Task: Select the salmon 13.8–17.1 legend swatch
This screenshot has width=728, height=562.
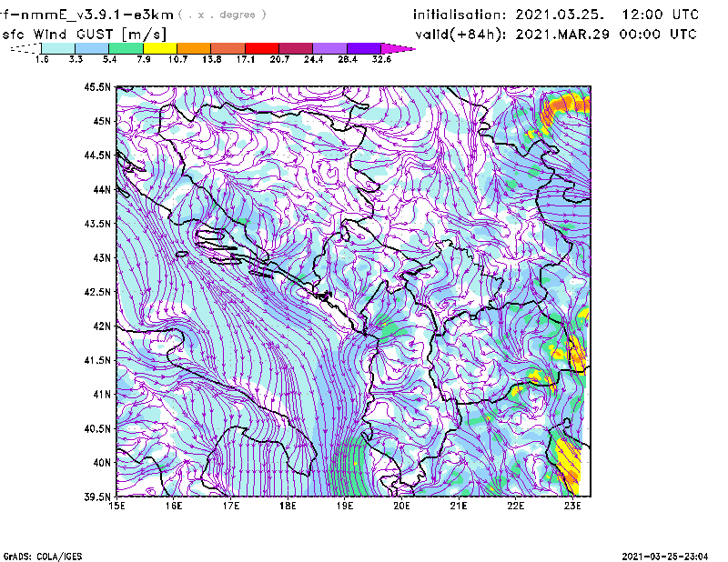Action: [x=228, y=48]
